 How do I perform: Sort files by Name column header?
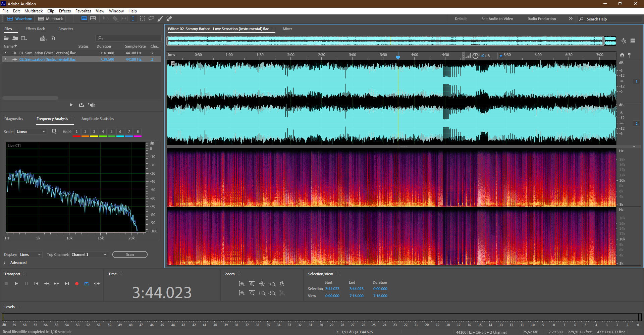tap(10, 46)
